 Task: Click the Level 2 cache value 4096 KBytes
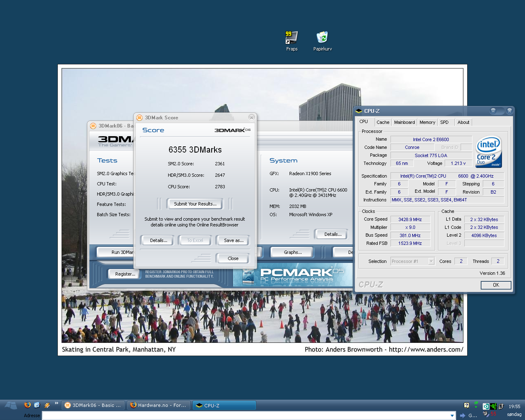point(484,235)
